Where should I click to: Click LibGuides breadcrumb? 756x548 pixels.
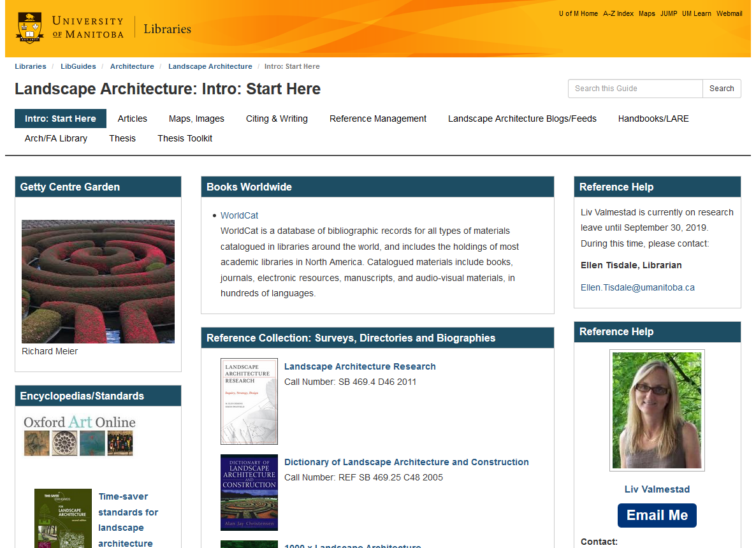coord(78,66)
